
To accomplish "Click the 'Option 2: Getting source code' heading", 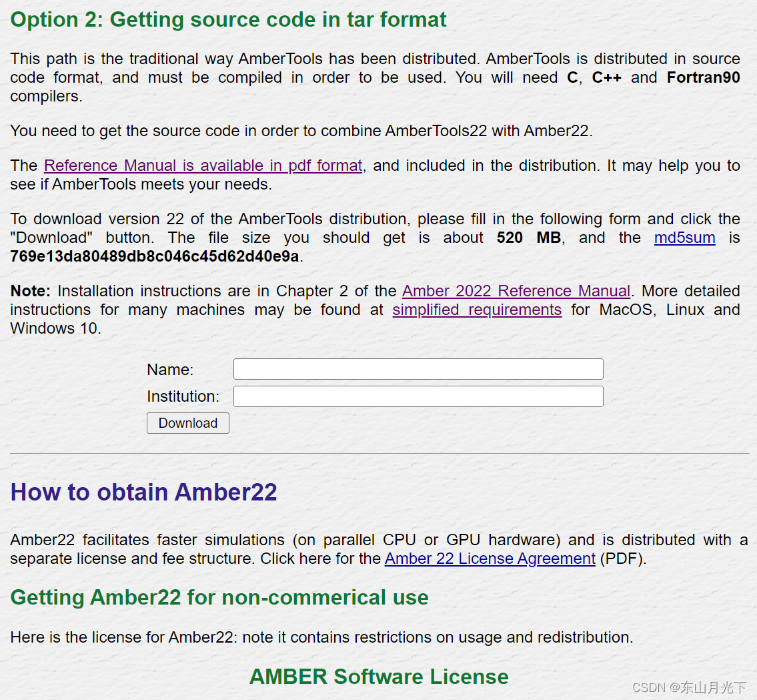I will (x=228, y=20).
